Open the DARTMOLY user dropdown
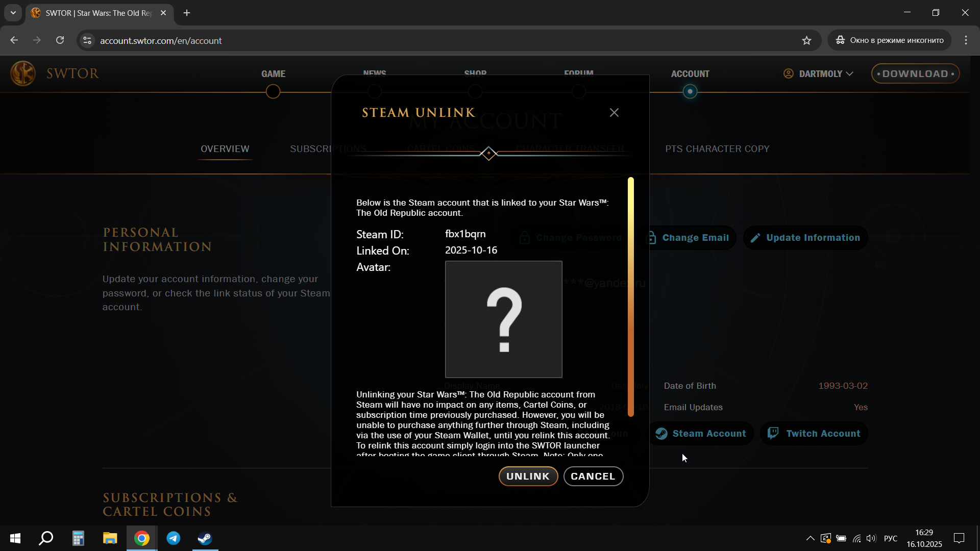Image resolution: width=980 pixels, height=551 pixels. click(x=819, y=74)
